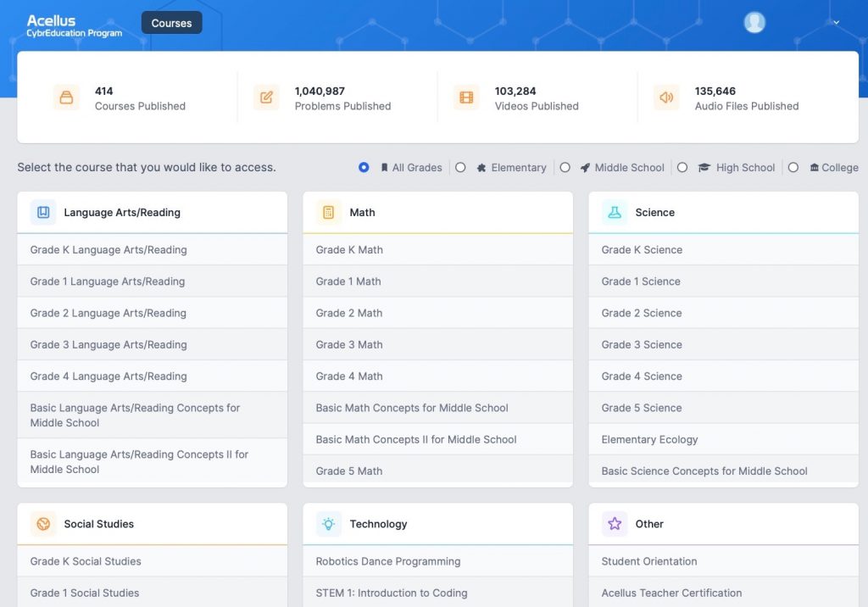The image size is (868, 607).
Task: Open Basic Math Concepts for Middle School
Action: pos(438,408)
